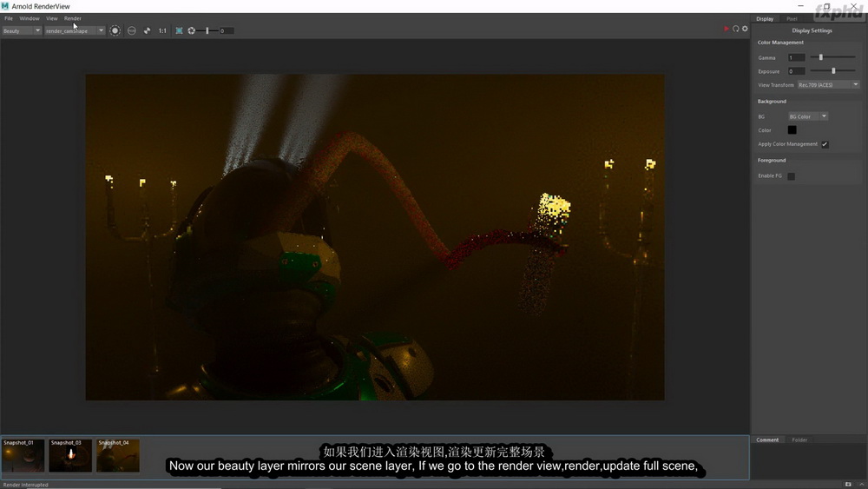Click the toolbar exposure value field

click(x=227, y=31)
